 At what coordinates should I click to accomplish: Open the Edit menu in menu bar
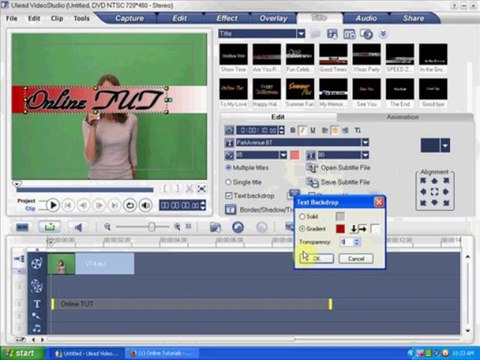tap(34, 18)
